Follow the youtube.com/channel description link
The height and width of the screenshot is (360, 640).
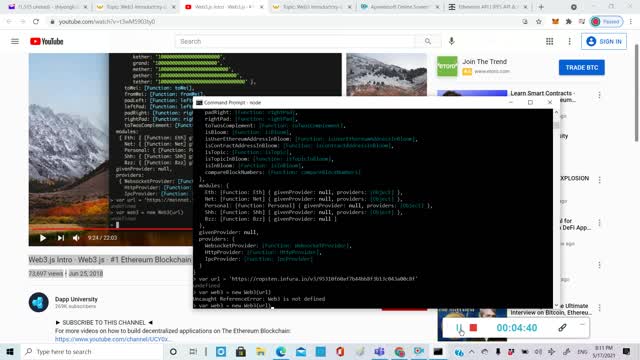coord(112,339)
